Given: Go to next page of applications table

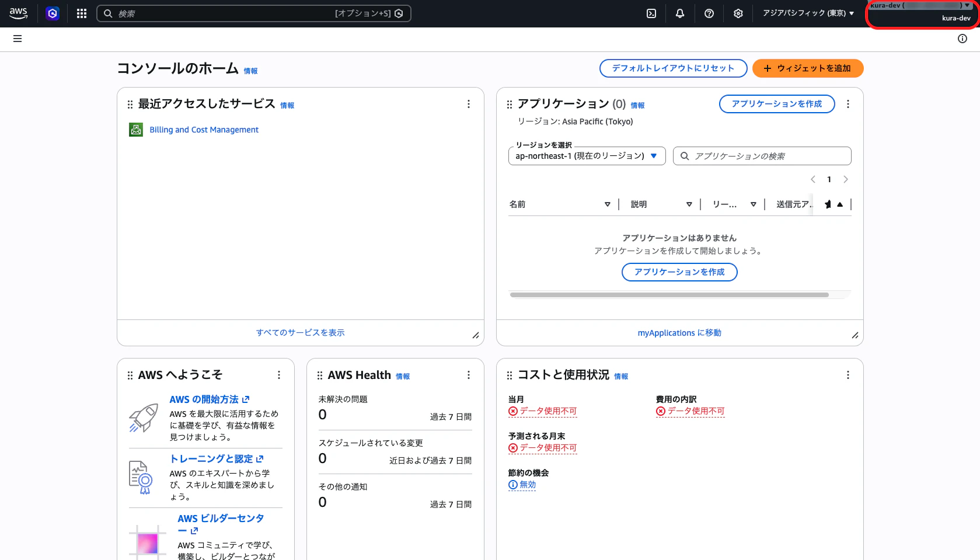Looking at the screenshot, I should click(x=846, y=179).
